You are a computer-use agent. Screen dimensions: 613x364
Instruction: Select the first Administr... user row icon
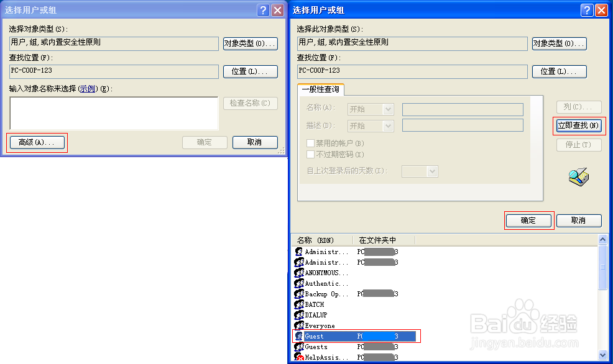click(x=299, y=252)
